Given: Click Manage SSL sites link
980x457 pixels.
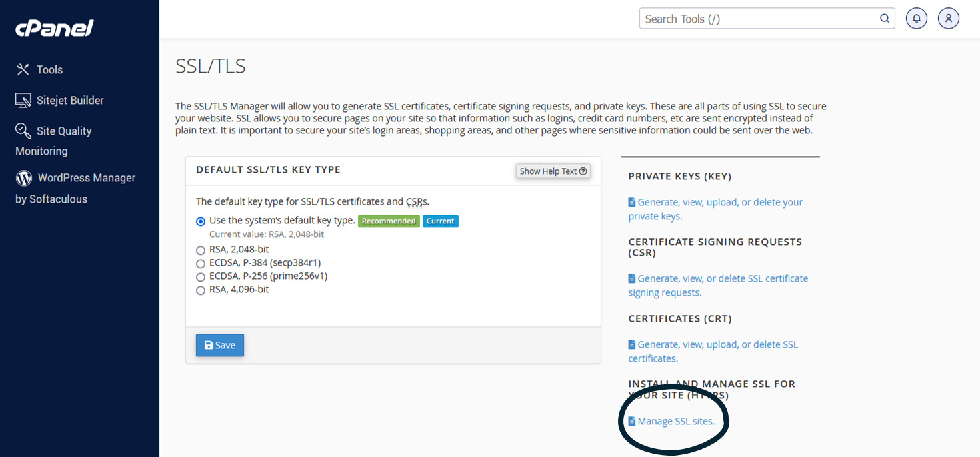Looking at the screenshot, I should tap(675, 421).
